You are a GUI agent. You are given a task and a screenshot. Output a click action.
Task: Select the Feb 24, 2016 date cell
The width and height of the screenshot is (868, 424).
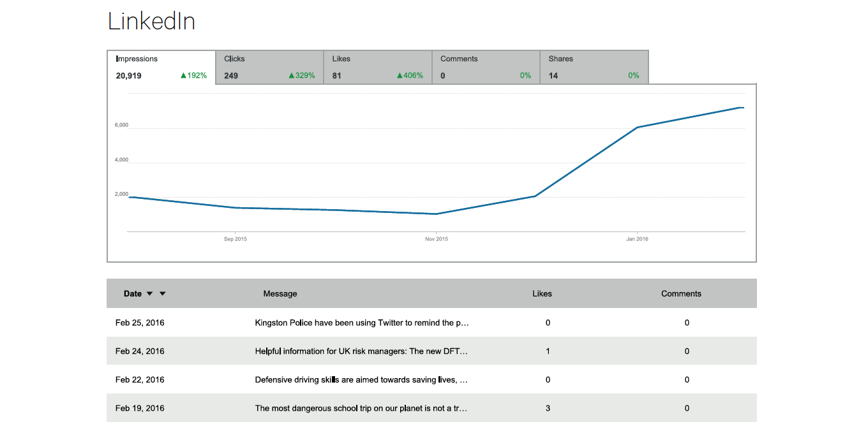tap(140, 351)
